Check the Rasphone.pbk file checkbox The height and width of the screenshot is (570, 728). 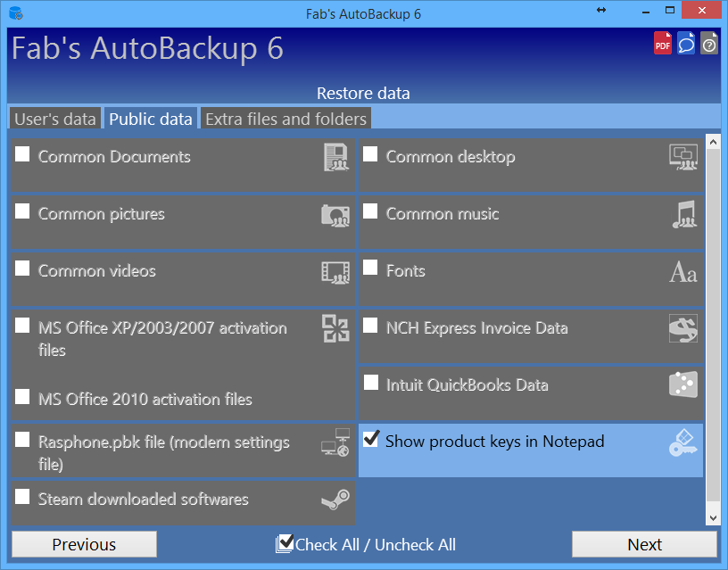(x=22, y=439)
